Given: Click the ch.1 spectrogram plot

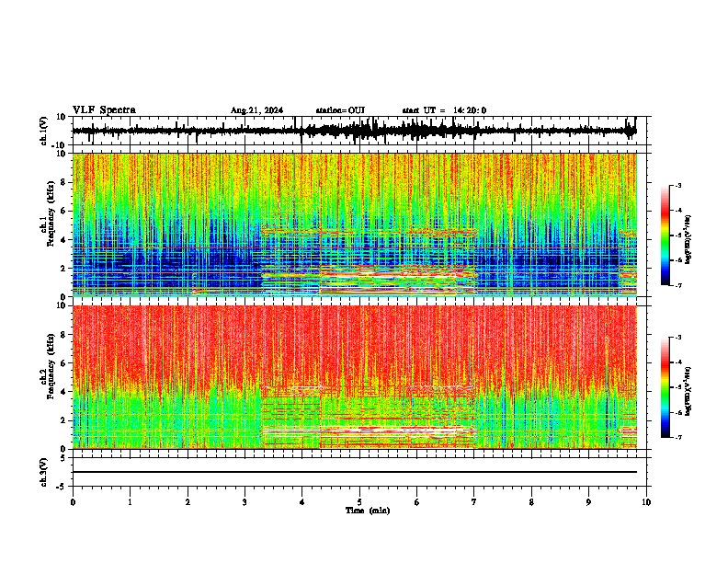Looking at the screenshot, I should [354, 224].
